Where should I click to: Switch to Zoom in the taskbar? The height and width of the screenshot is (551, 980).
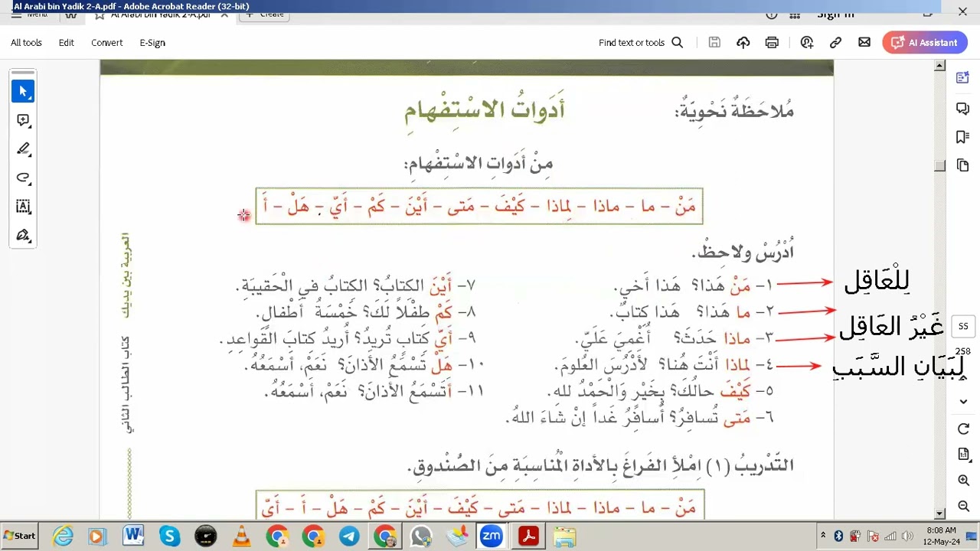pos(491,536)
